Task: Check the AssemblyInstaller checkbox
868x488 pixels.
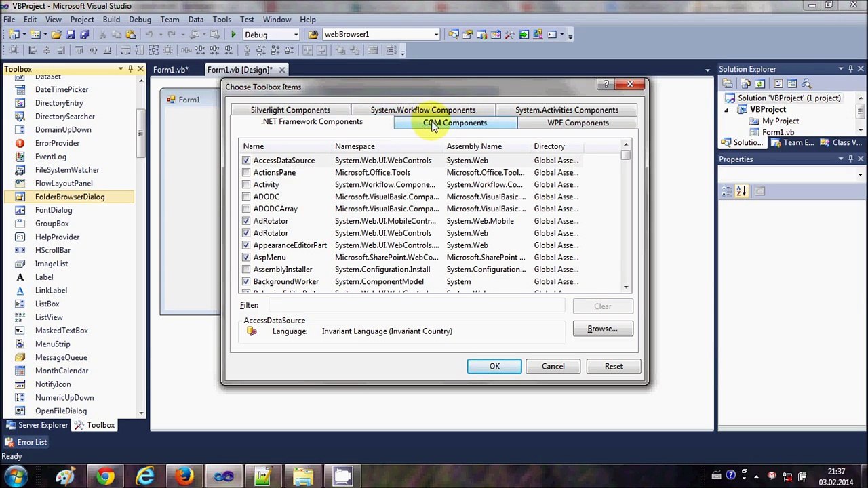Action: (246, 270)
